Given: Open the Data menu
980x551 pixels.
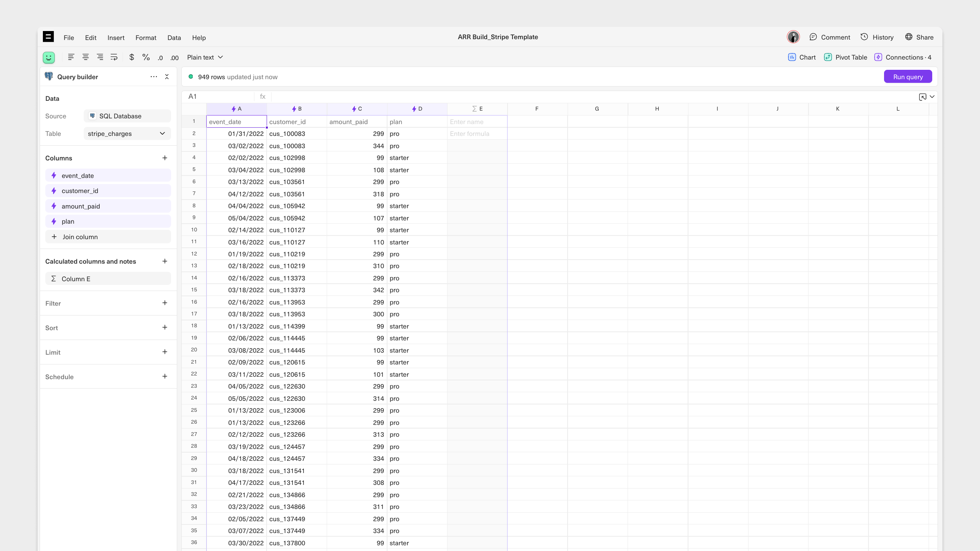Looking at the screenshot, I should click(x=174, y=38).
